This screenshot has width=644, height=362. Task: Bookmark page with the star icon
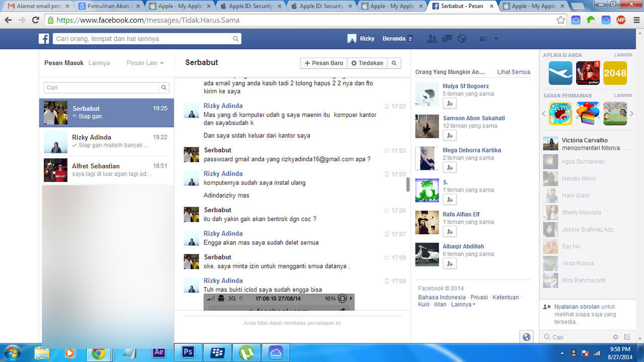pyautogui.click(x=560, y=20)
